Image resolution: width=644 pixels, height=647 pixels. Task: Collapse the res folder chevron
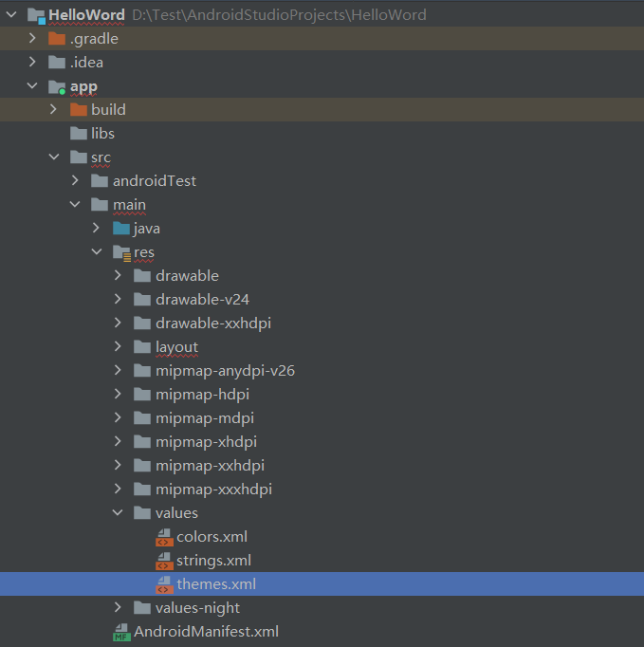pyautogui.click(x=97, y=251)
